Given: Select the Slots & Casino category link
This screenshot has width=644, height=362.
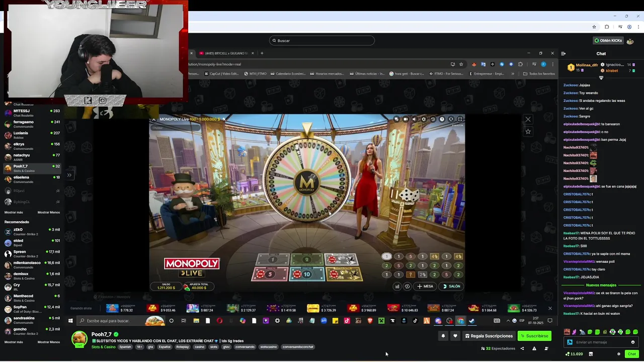Looking at the screenshot, I should pyautogui.click(x=103, y=347).
